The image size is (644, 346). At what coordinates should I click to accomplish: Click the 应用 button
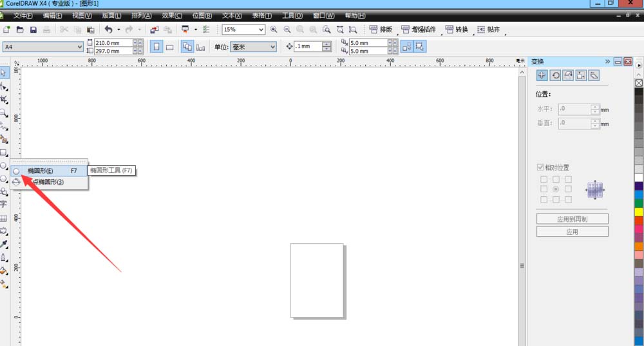pos(572,232)
